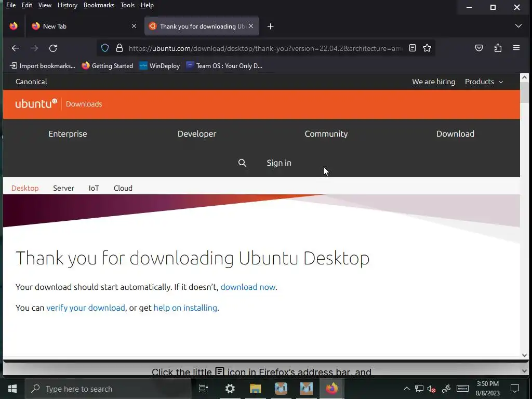Open the Community navigation item
The height and width of the screenshot is (399, 532).
point(326,134)
